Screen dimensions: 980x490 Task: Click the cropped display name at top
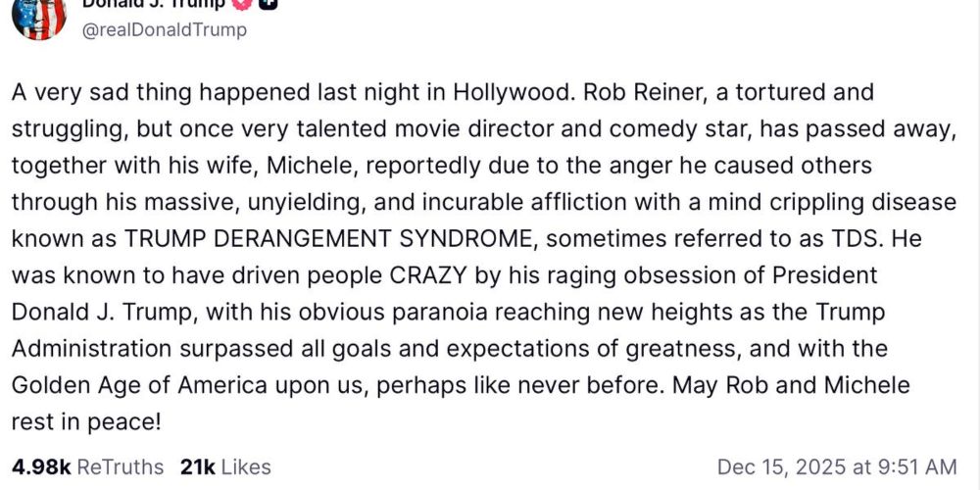(154, 4)
